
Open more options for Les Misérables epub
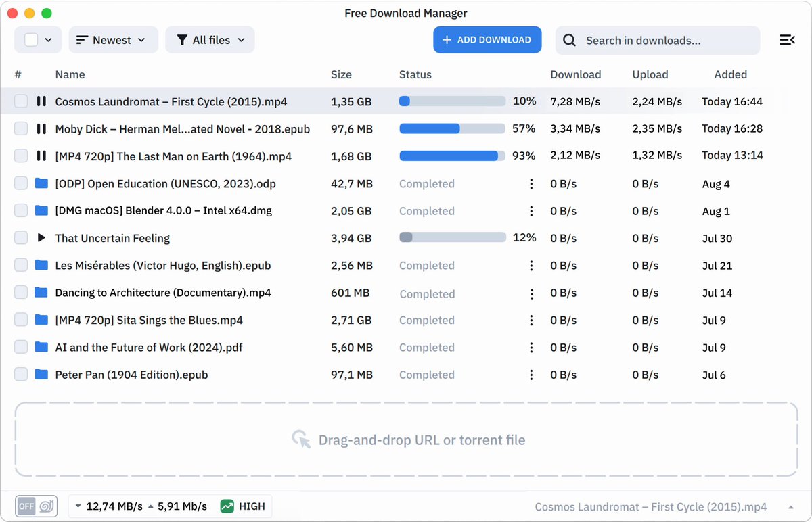[532, 266]
